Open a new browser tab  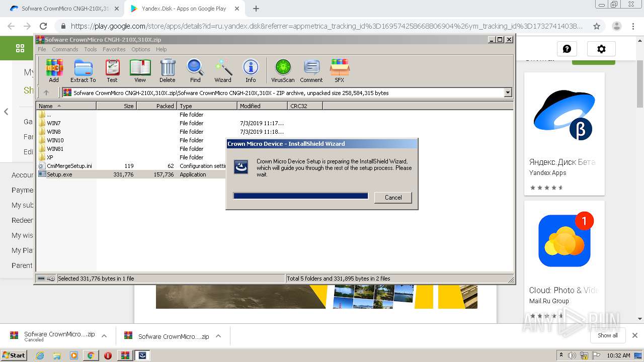[x=256, y=9]
